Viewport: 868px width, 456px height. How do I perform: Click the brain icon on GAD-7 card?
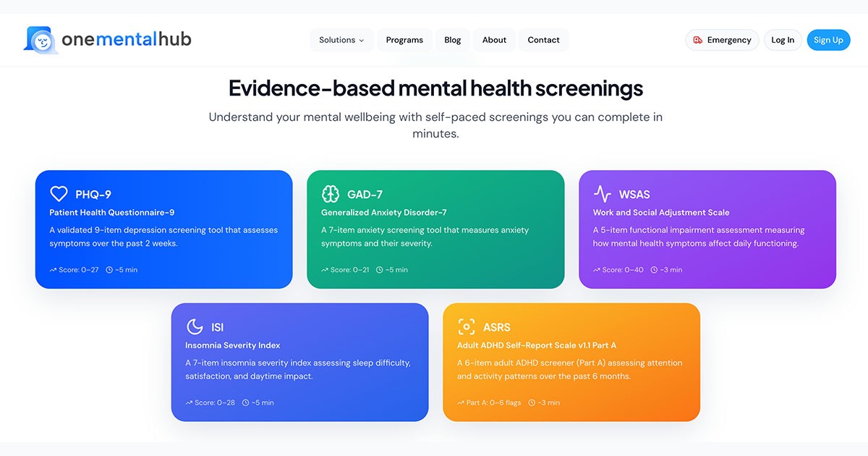click(331, 194)
